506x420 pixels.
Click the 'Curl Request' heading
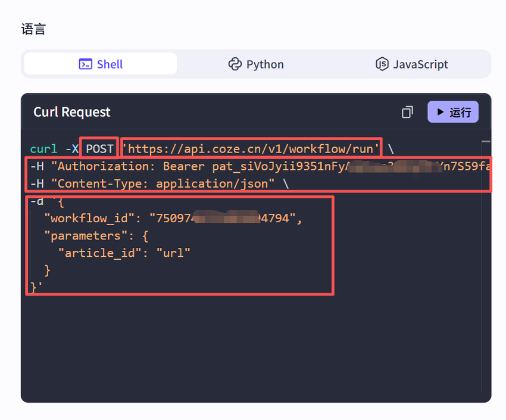(72, 112)
